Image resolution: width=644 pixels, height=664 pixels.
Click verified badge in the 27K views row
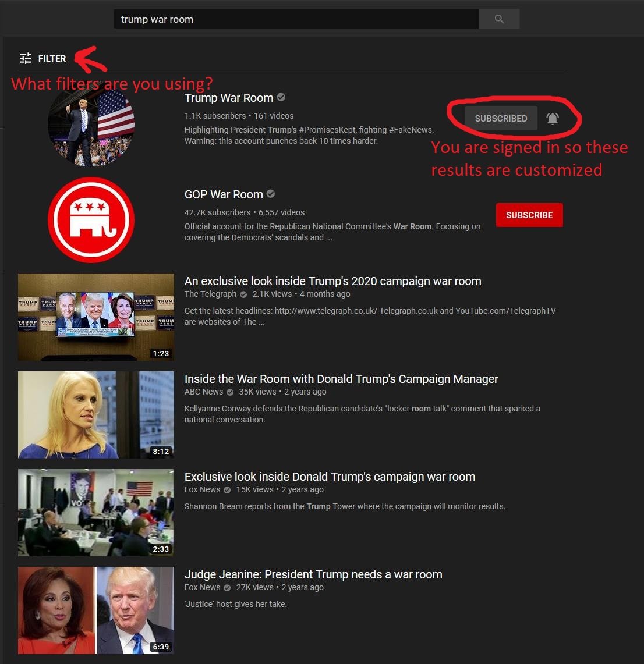227,588
